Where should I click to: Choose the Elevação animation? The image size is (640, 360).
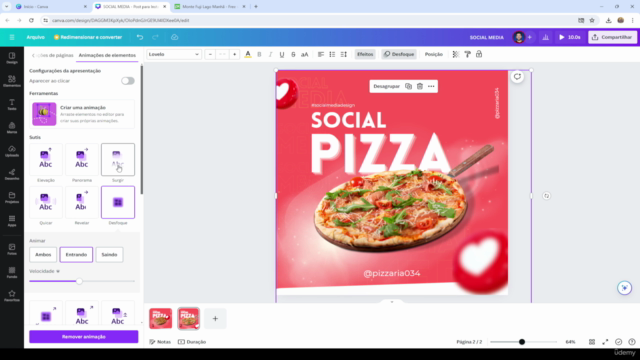coord(46,160)
